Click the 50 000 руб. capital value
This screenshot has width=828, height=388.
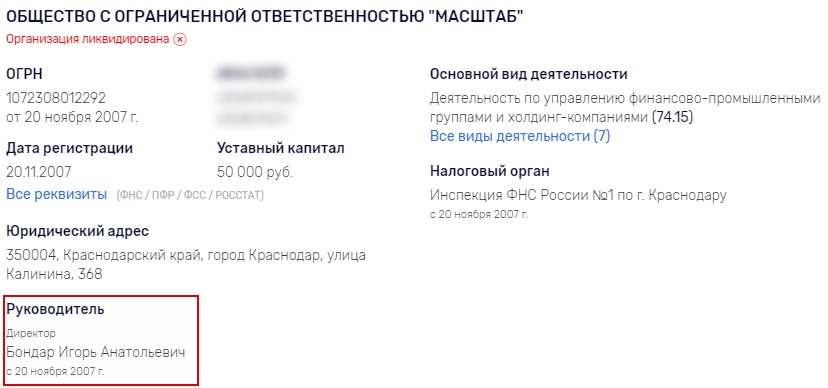pyautogui.click(x=255, y=172)
